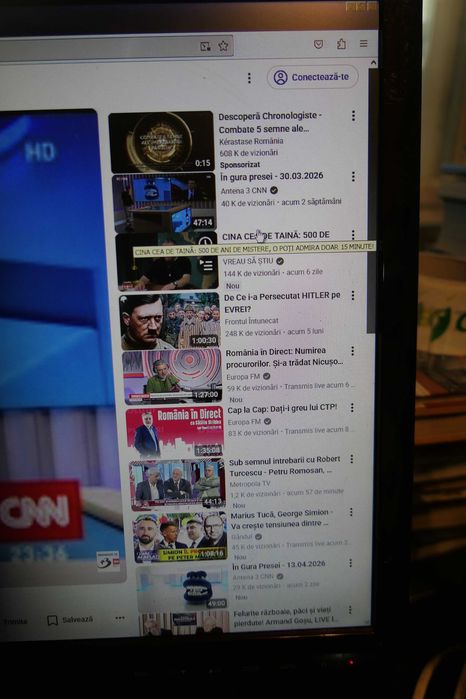
Task: Open Europa FM 1:27:00 live thumbnail
Action: tap(172, 377)
